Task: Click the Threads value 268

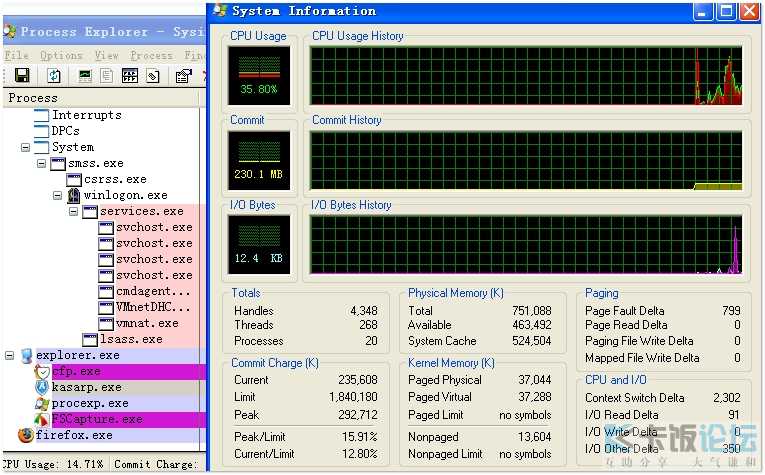Action: 368,325
